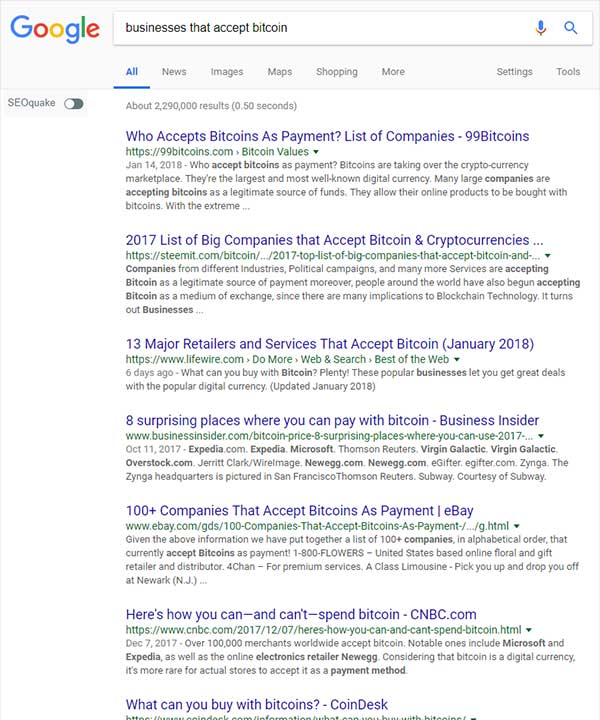Click the '6 days ago' snippet text
Screen dimensions: 600x720
[150, 372]
